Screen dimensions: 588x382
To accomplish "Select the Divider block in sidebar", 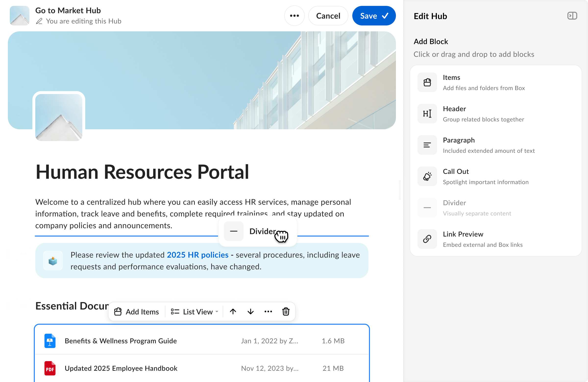I will 496,208.
